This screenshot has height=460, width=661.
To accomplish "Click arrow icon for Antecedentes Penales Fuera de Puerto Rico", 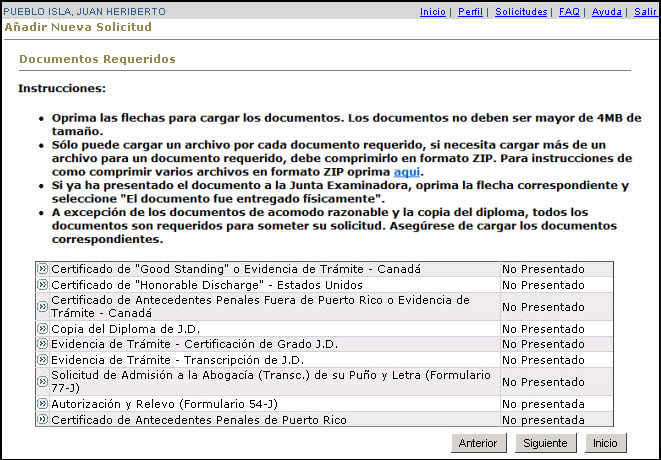I will [42, 300].
